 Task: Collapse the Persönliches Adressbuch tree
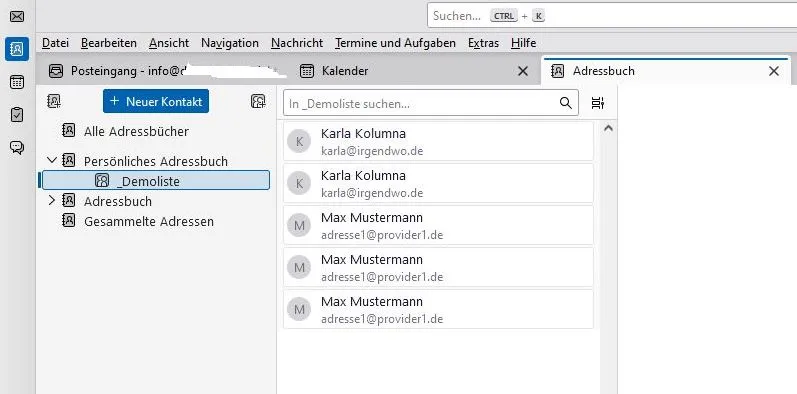click(x=51, y=161)
